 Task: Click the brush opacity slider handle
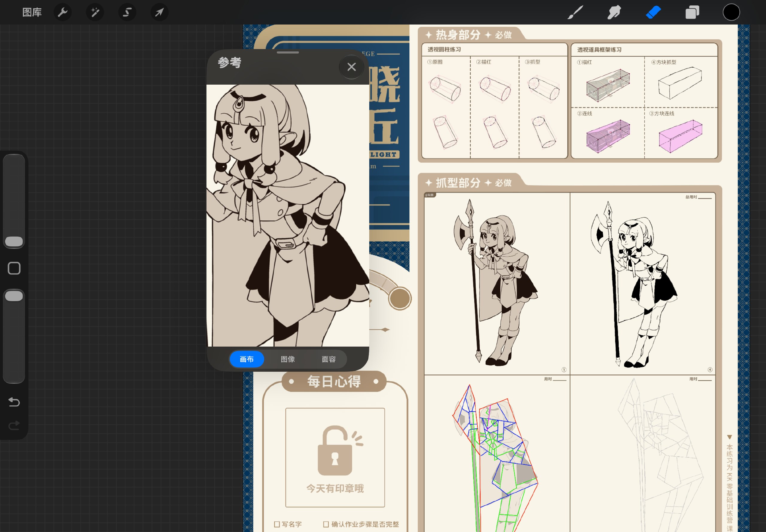[x=14, y=296]
